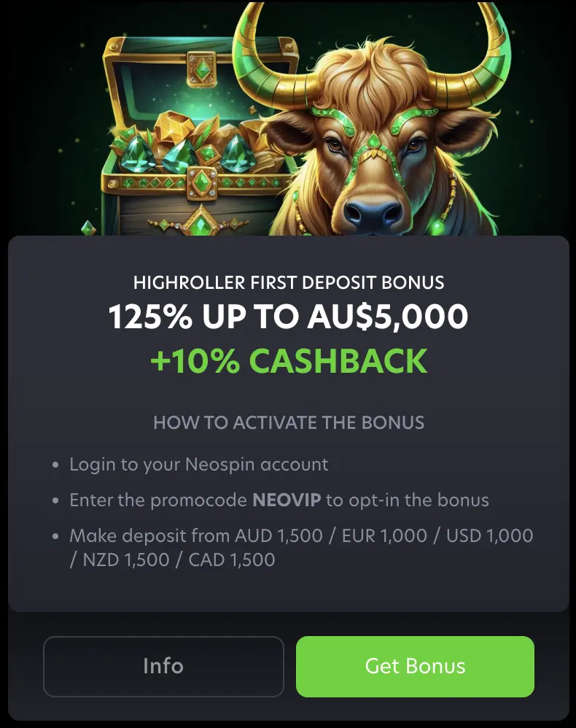Click the AUD 1,500 deposit amount
Image resolution: width=576 pixels, height=728 pixels.
click(x=279, y=535)
